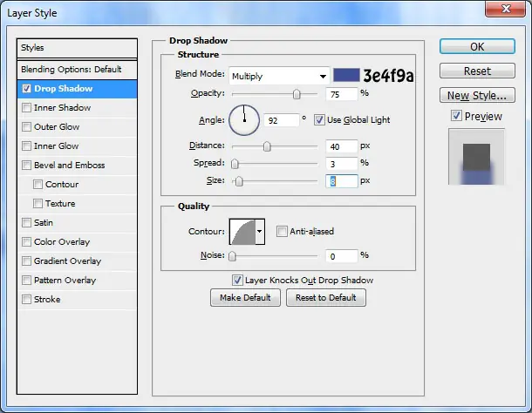Enable the Anti-aliased checkbox
532x413 pixels.
pyautogui.click(x=282, y=231)
